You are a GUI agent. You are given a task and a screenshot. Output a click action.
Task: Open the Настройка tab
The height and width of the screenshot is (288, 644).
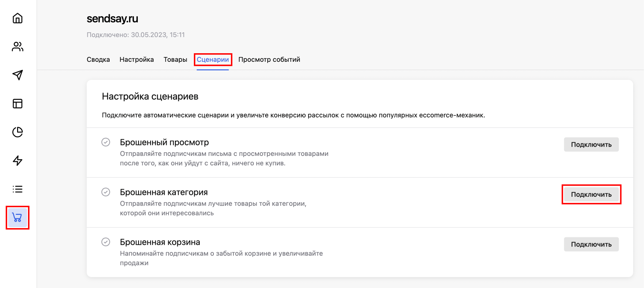tap(137, 59)
